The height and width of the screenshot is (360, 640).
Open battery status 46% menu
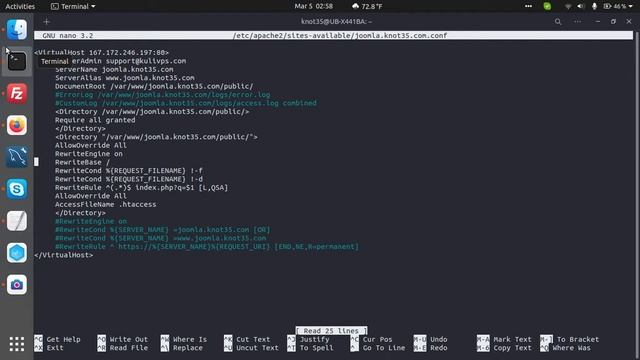click(618, 6)
